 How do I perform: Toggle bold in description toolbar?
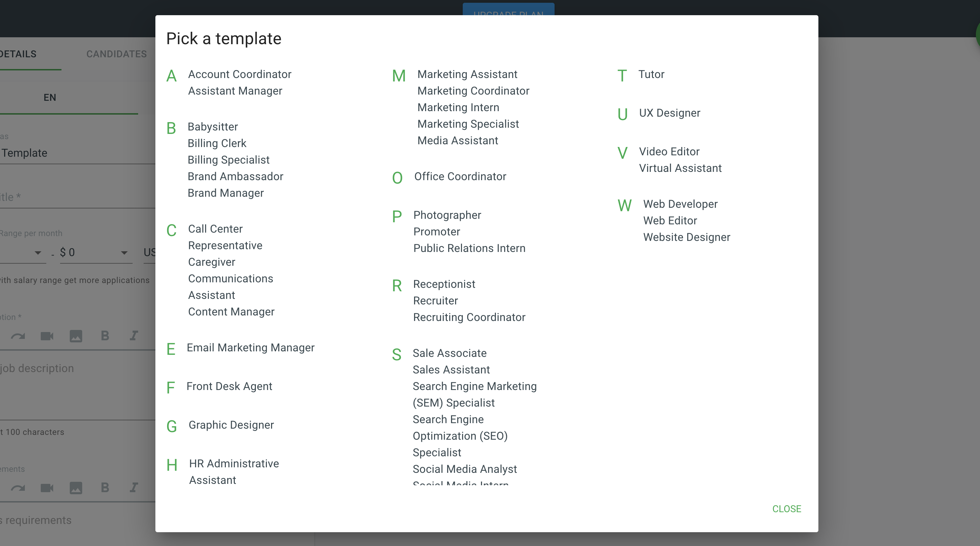(x=105, y=336)
